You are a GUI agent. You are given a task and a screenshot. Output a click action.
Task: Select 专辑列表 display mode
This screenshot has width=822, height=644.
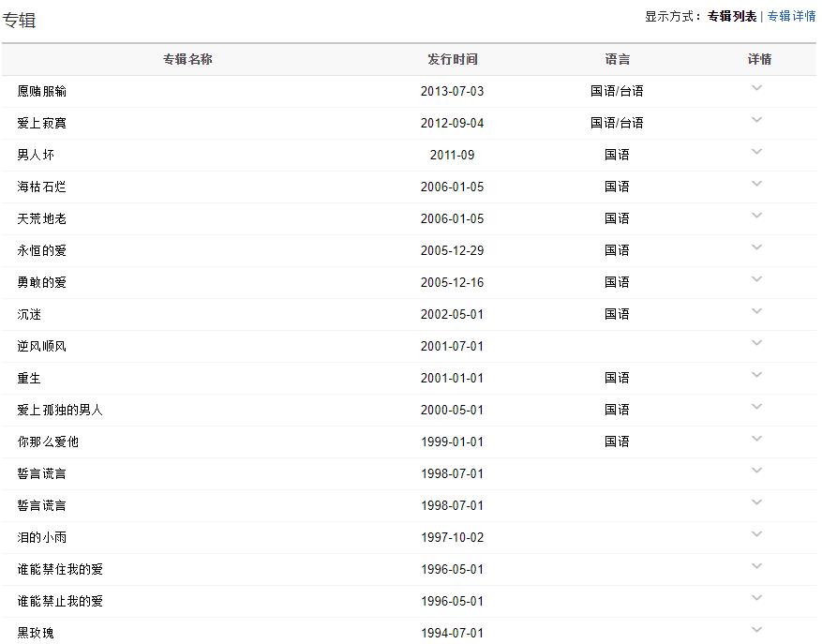[x=731, y=16]
